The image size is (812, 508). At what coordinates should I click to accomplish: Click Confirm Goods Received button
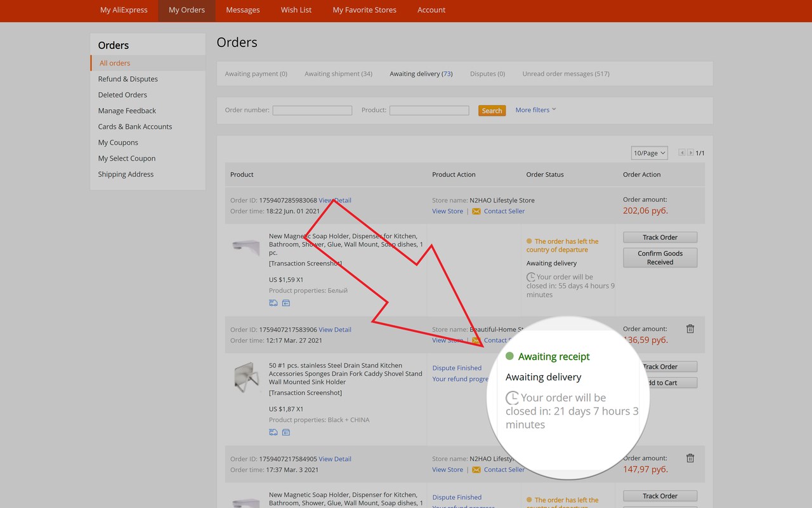click(x=660, y=258)
